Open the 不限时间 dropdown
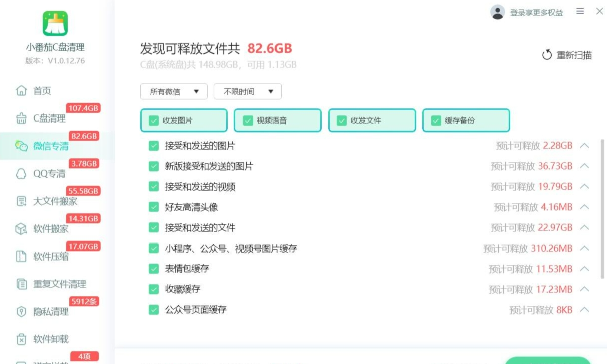 [248, 92]
